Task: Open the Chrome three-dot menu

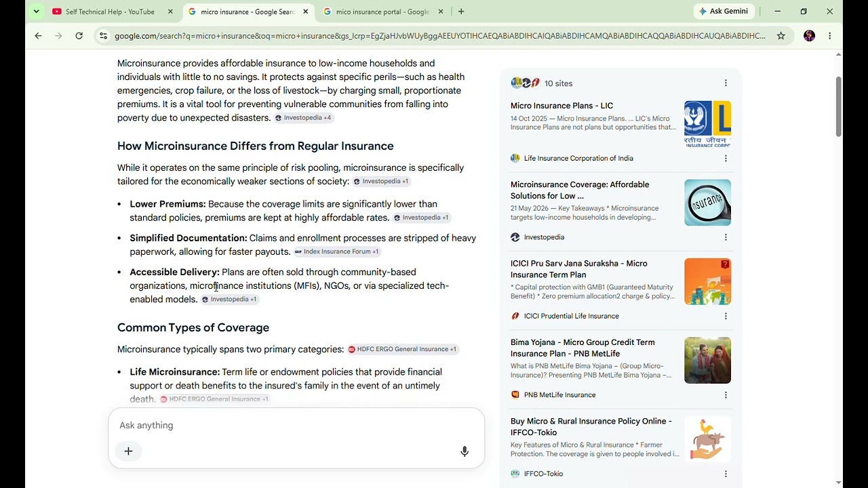Action: coord(830,36)
